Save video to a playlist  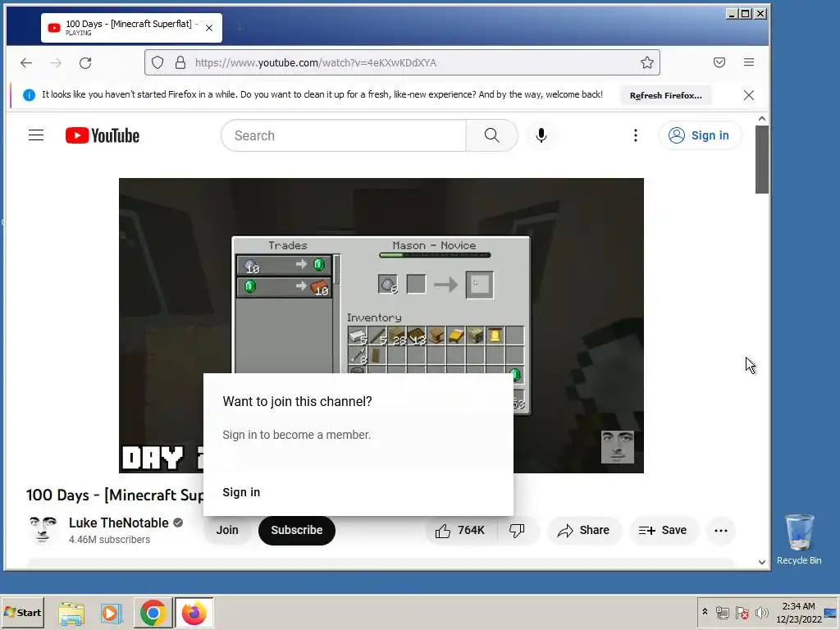(x=663, y=531)
